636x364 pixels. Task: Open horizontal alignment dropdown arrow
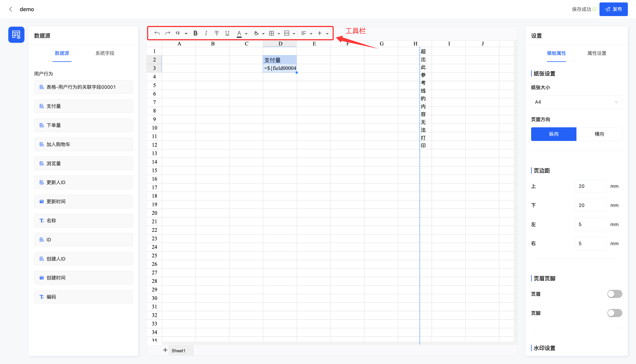point(311,33)
